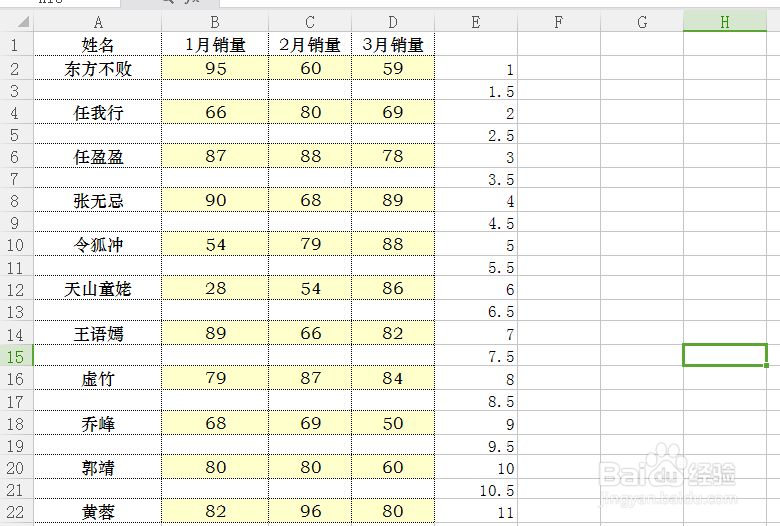Click 王语嫣's 3月销量 value 82

[x=393, y=333]
